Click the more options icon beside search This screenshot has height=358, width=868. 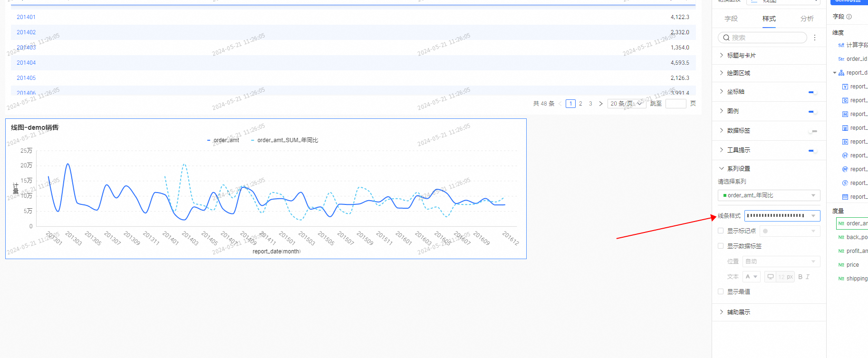pos(815,38)
